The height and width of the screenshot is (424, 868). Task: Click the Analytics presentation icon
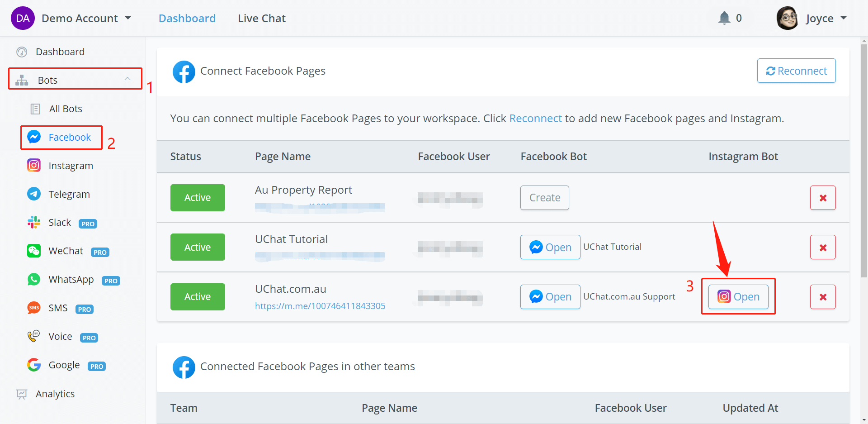tap(22, 394)
